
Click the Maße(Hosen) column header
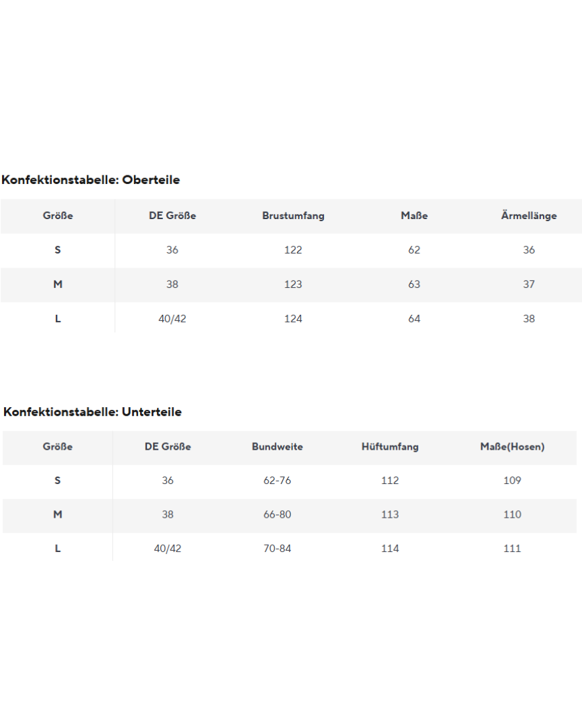512,447
